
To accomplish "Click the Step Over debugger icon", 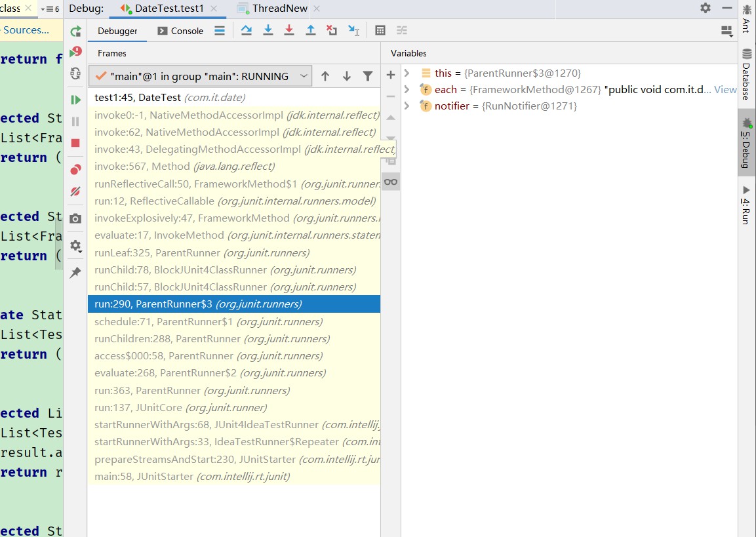I will [247, 30].
